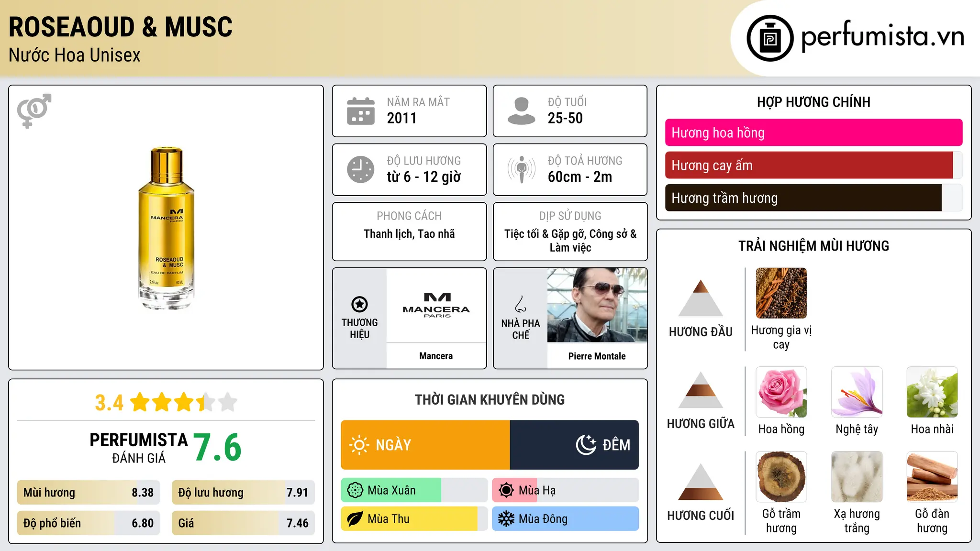Click the star rating icons next to 3.4
980x551 pixels.
point(183,402)
